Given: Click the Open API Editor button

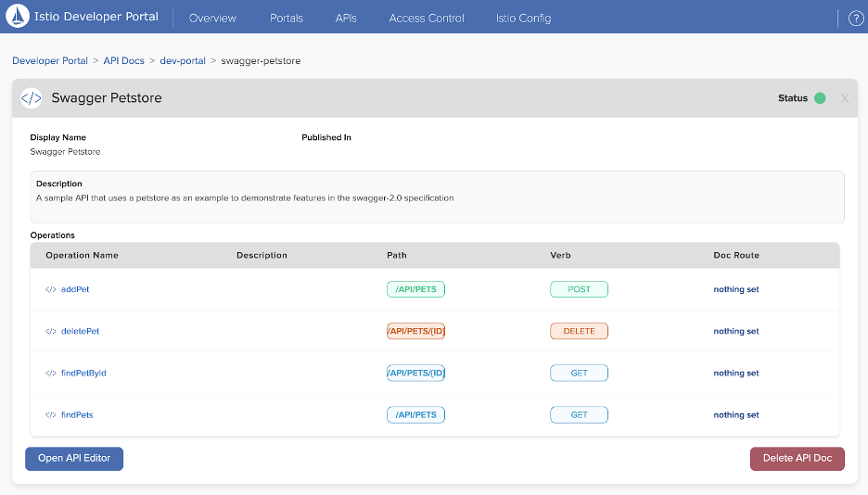Looking at the screenshot, I should pyautogui.click(x=74, y=459).
